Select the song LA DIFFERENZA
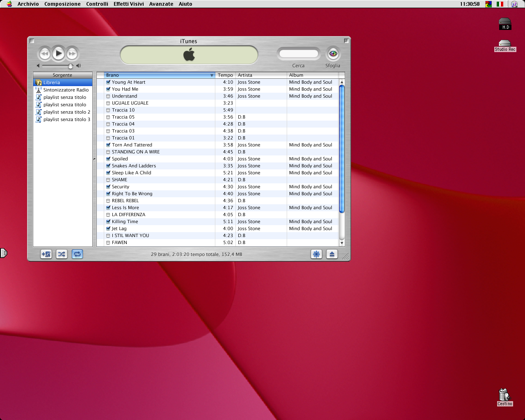 pyautogui.click(x=217, y=215)
